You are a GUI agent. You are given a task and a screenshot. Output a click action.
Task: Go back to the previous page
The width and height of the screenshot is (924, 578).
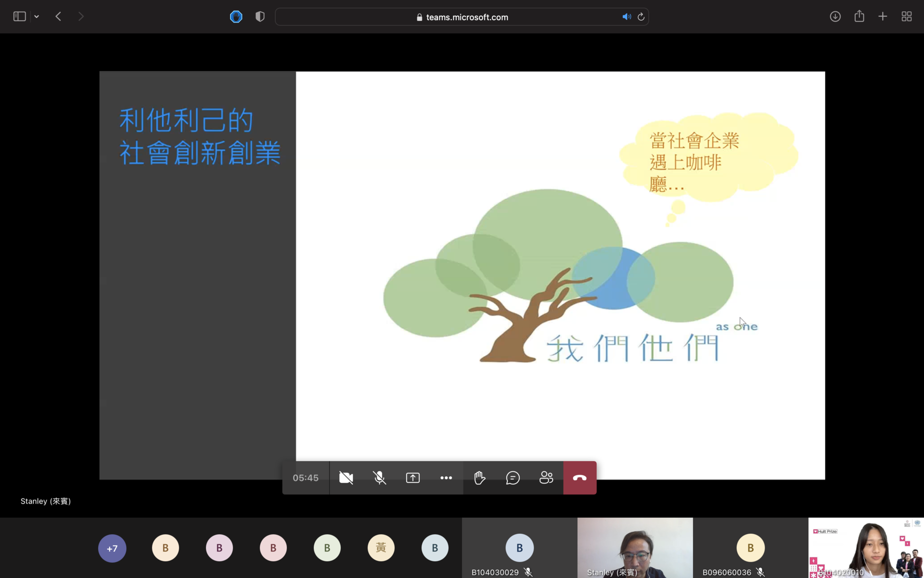[x=58, y=17]
